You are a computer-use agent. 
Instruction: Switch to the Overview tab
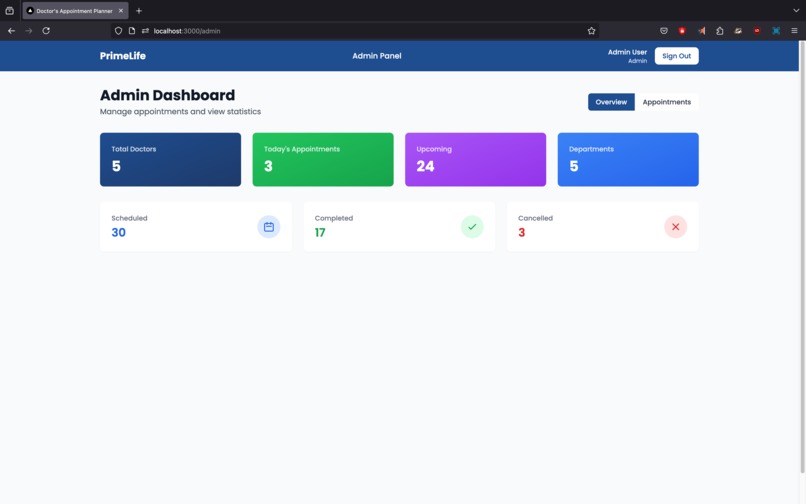point(611,102)
